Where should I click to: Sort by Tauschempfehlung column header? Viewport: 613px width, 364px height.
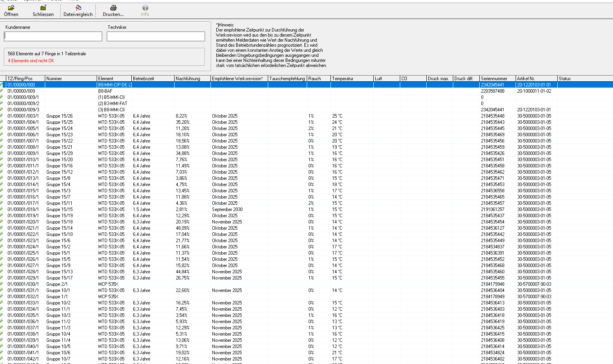pos(288,79)
